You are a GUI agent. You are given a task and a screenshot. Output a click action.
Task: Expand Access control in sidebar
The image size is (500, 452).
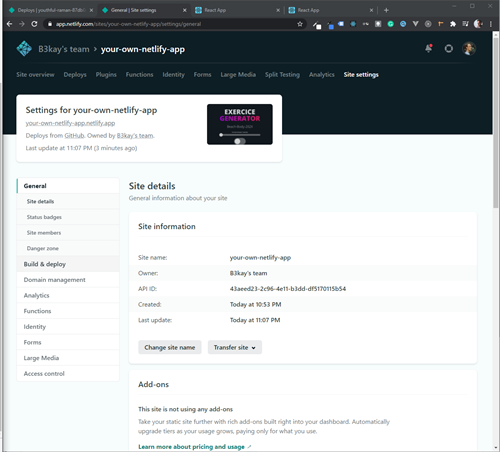[x=68, y=374]
